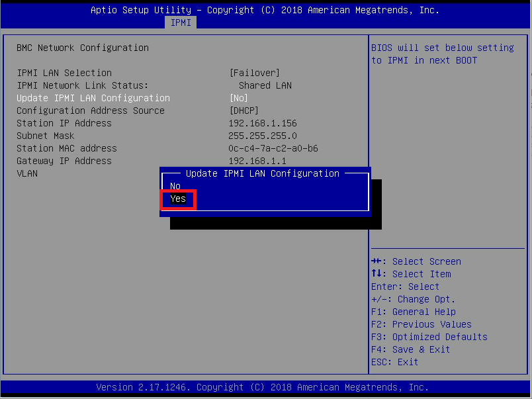Click the [Failover] value for IPMI LAN Selection

tap(254, 73)
